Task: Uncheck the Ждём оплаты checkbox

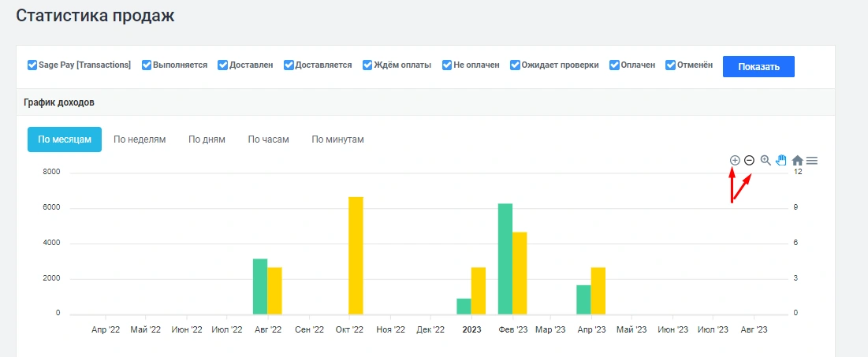Action: 368,65
